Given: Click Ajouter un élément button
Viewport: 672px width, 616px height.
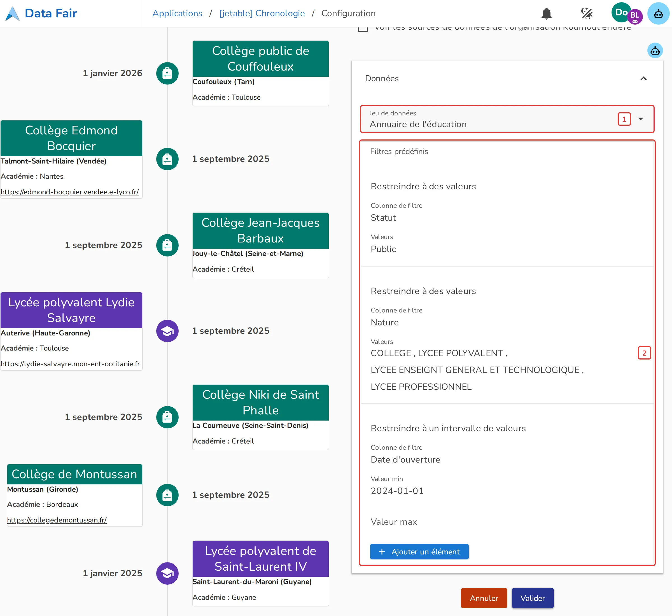Looking at the screenshot, I should 419,552.
